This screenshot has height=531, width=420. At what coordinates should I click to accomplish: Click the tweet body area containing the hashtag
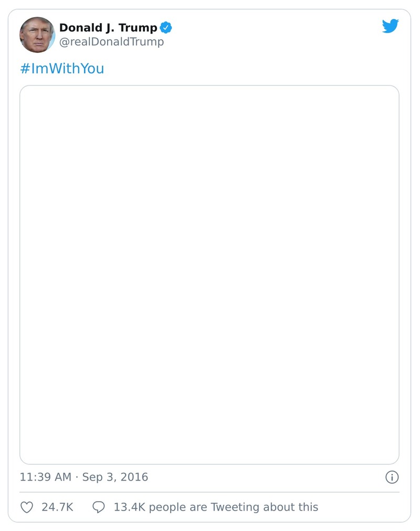[62, 68]
